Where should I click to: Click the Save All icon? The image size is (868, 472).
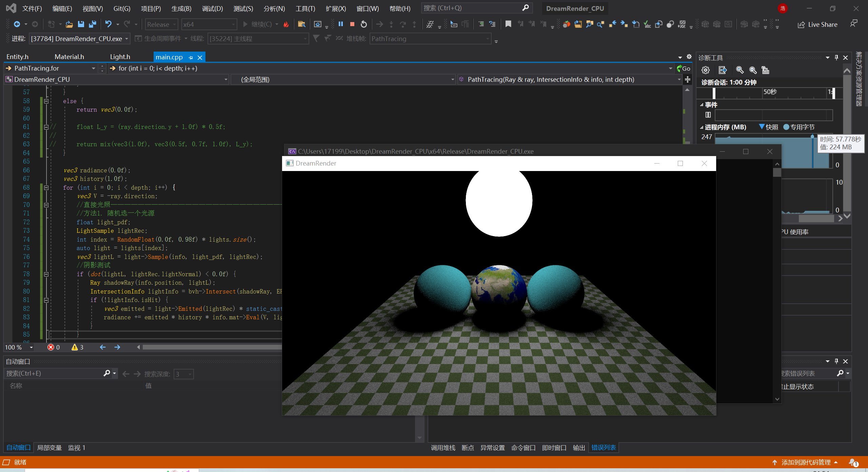pos(92,24)
